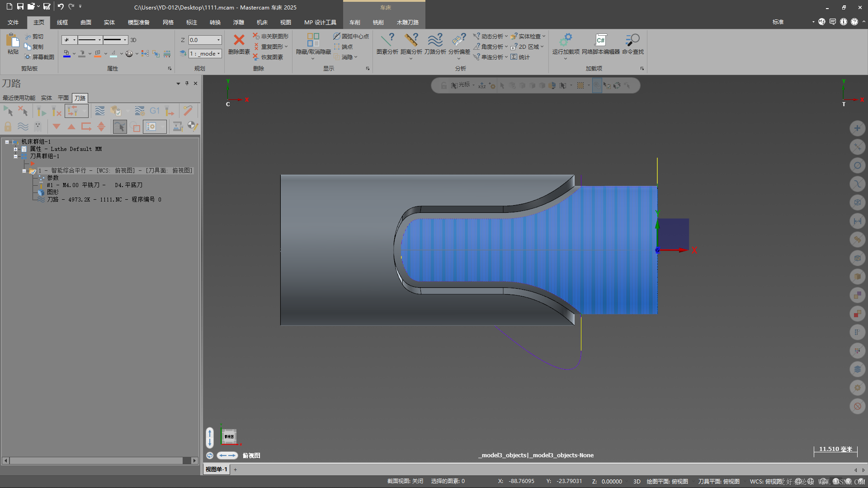Switch to the 实体 panel tab
Screen dimensions: 868x488
(x=47, y=98)
